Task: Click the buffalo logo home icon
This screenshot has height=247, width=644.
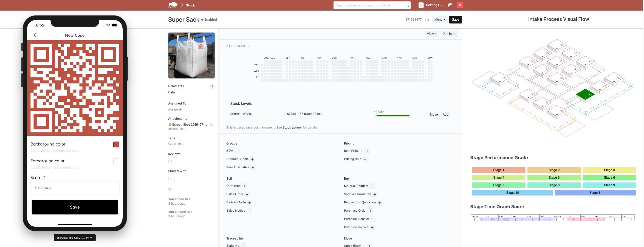Action: click(173, 5)
